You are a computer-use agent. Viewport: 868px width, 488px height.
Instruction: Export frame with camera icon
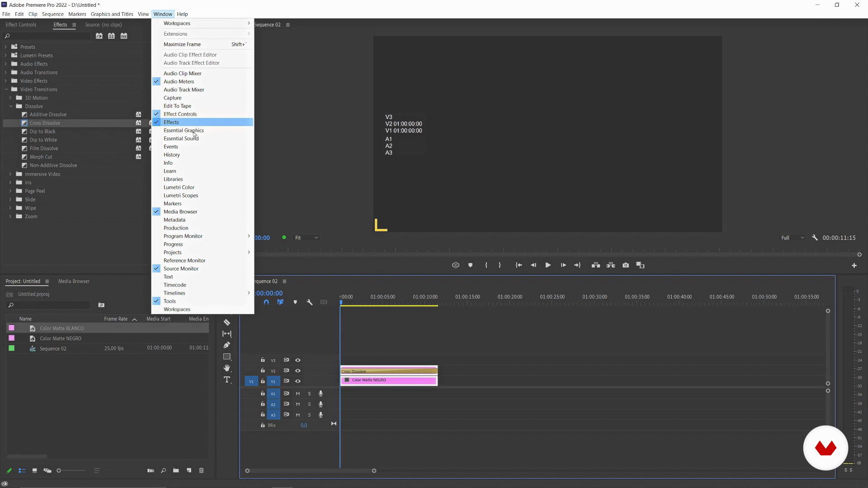(626, 265)
